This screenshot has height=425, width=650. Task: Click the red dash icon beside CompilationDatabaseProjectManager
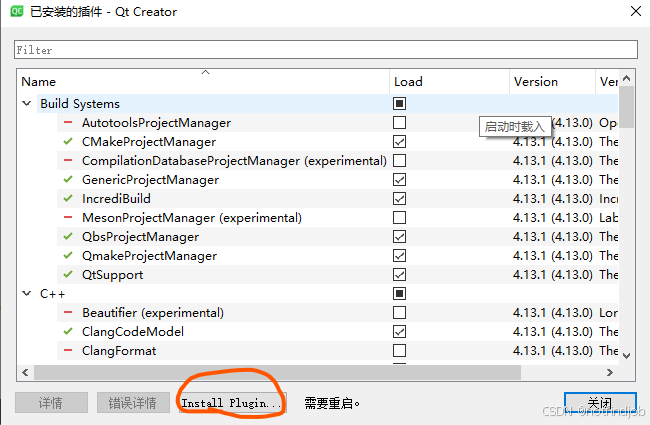68,160
